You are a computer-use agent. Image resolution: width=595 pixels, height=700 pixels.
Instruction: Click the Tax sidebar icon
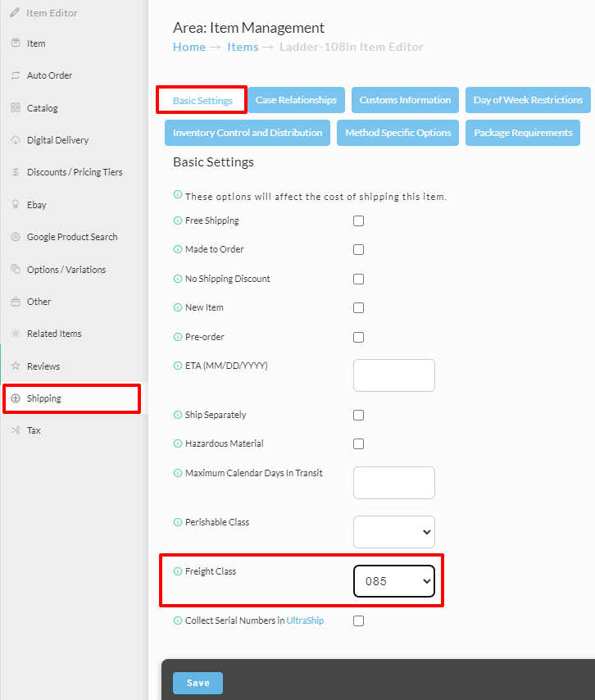pyautogui.click(x=16, y=430)
